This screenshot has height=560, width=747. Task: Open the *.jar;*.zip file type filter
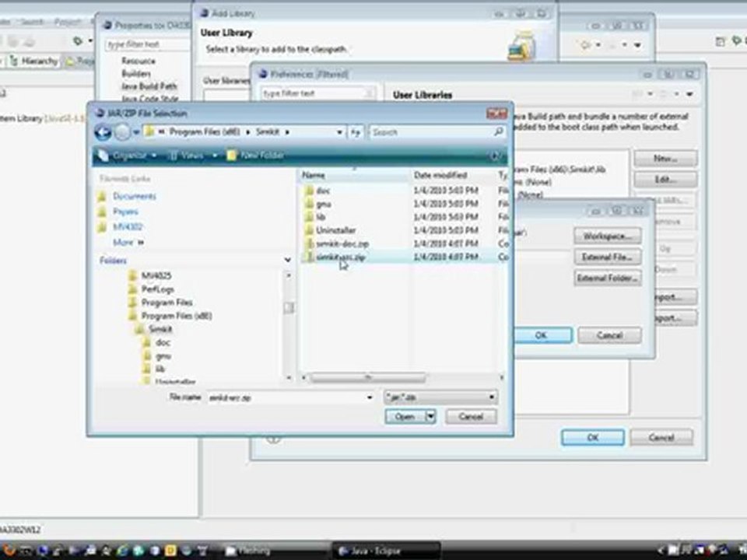pos(440,397)
